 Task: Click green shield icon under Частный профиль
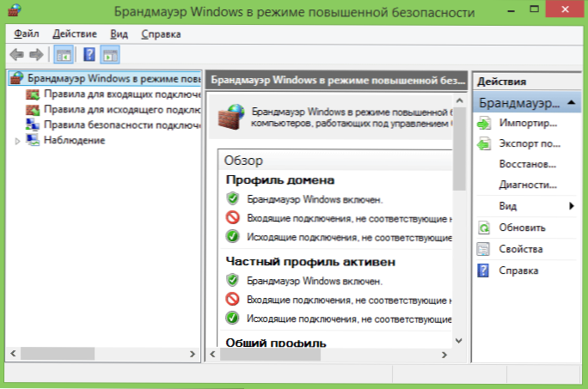[232, 280]
